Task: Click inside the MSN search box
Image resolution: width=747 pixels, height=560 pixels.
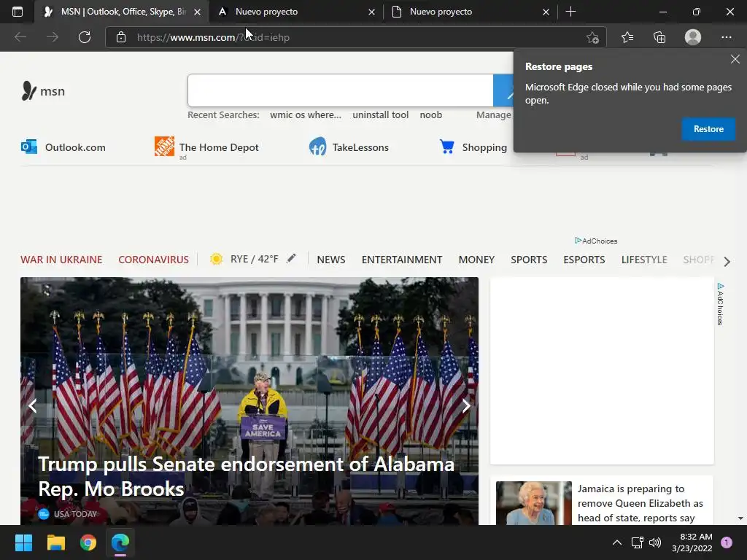Action: click(340, 90)
